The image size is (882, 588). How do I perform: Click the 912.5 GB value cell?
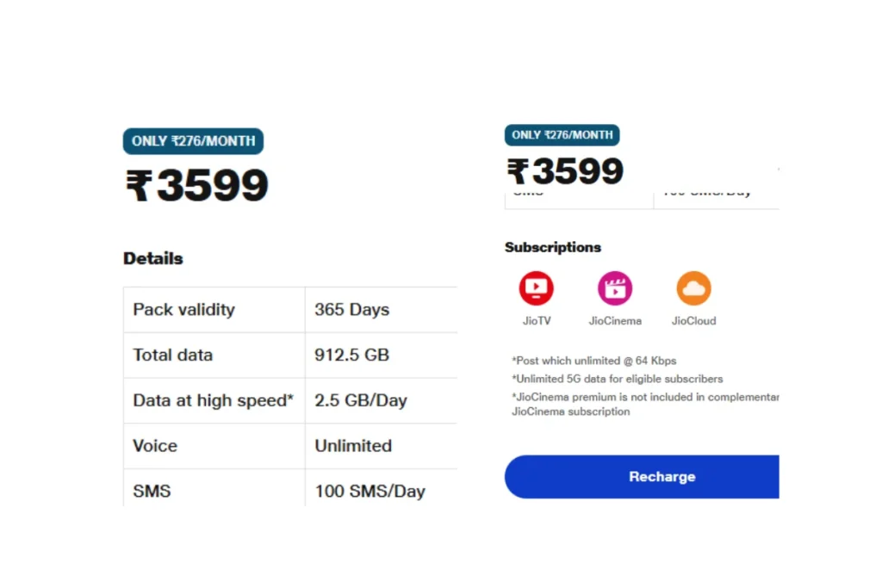(381, 356)
